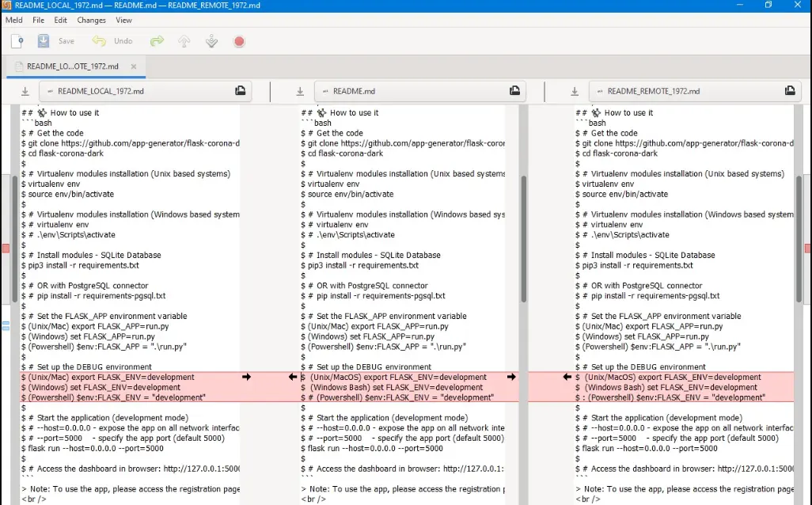Click '# Get the code' in local pane
The image size is (812, 505).
click(x=55, y=133)
